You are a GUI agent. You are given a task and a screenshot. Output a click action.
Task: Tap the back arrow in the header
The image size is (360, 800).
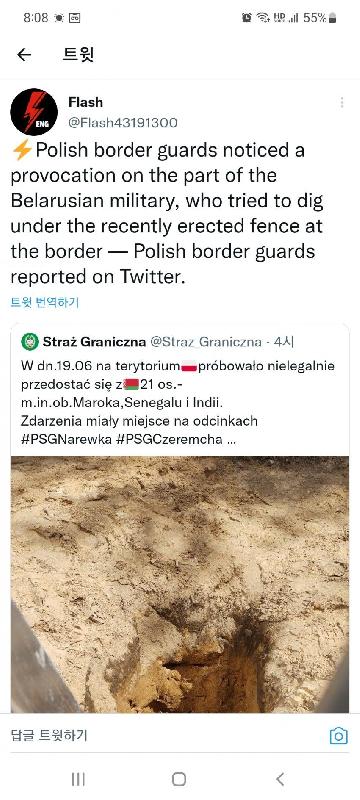coord(24,55)
